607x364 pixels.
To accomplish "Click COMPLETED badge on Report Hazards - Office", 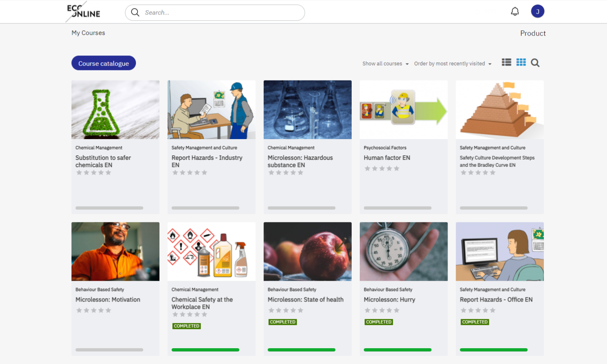I will pyautogui.click(x=475, y=322).
